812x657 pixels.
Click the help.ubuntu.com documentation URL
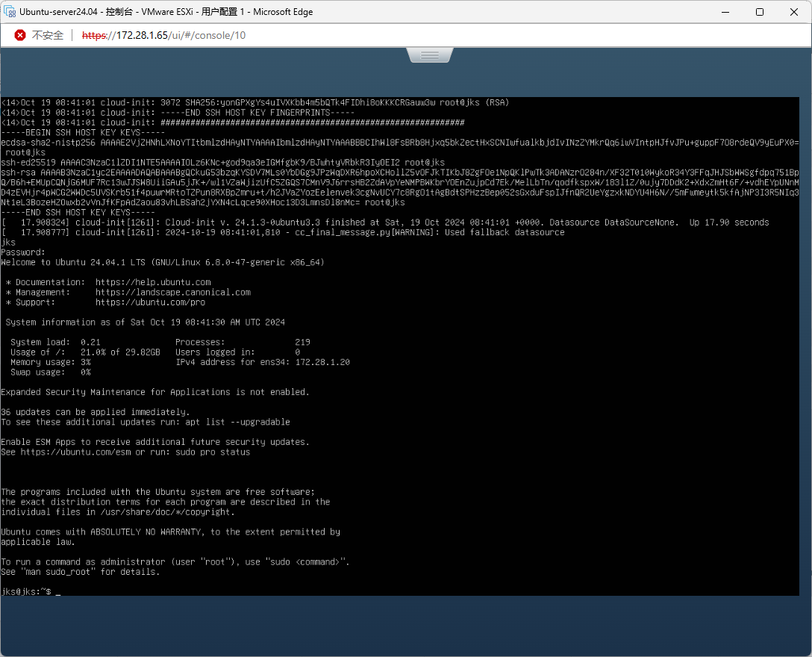(x=153, y=282)
